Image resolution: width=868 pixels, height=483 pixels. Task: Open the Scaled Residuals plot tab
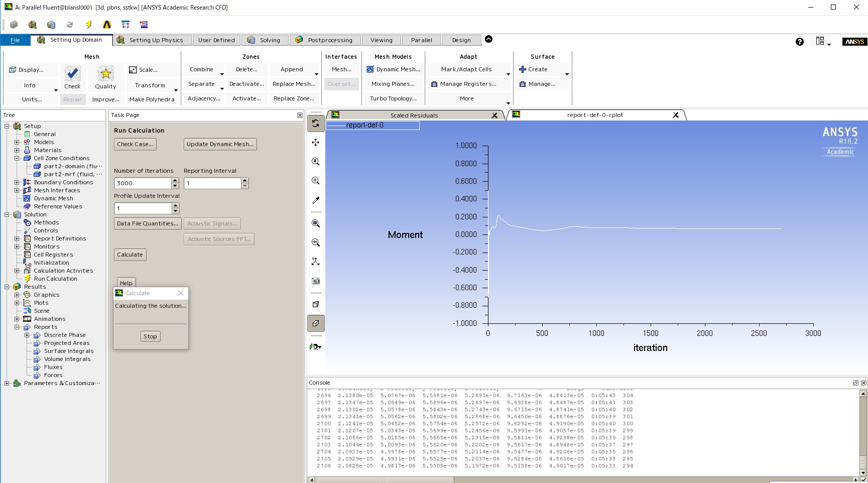pyautogui.click(x=414, y=115)
